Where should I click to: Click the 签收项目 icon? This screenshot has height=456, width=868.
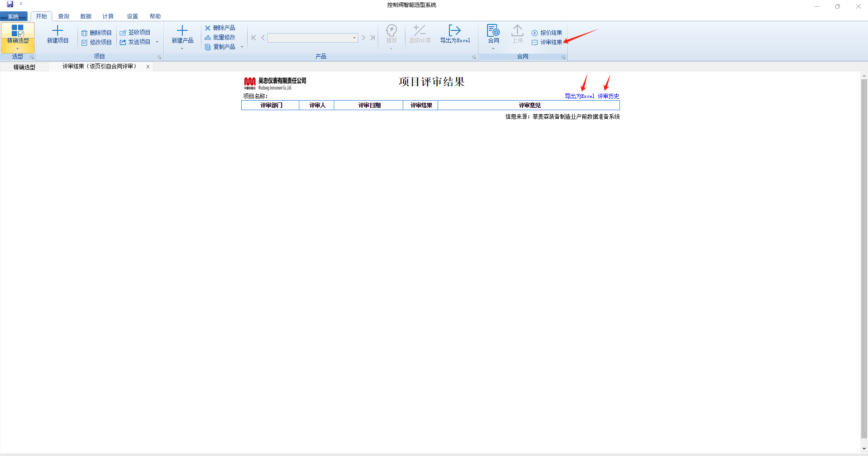point(123,33)
